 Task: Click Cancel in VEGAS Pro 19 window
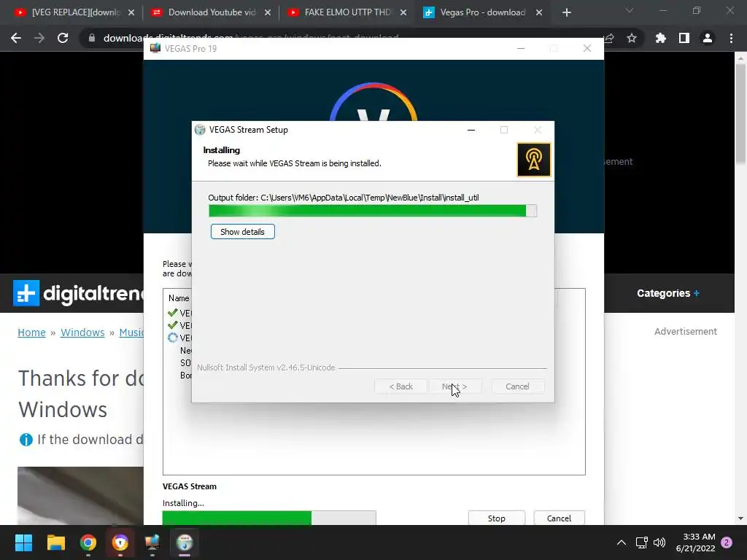[559, 518]
